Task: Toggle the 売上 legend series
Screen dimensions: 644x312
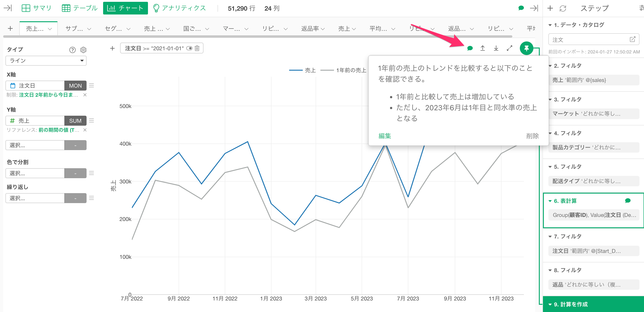Action: [302, 70]
